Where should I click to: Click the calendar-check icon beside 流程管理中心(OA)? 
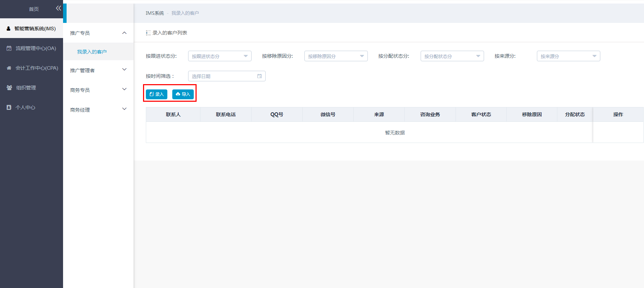coord(9,48)
